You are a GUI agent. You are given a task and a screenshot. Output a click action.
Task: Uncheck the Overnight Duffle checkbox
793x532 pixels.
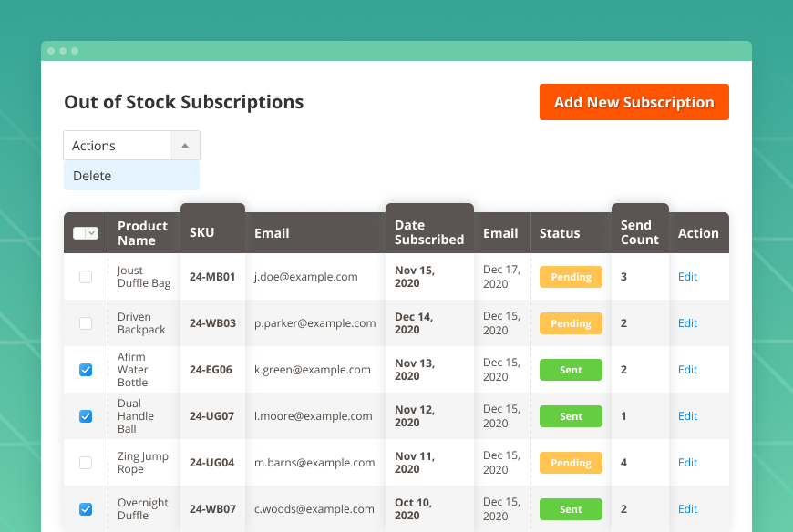85,508
